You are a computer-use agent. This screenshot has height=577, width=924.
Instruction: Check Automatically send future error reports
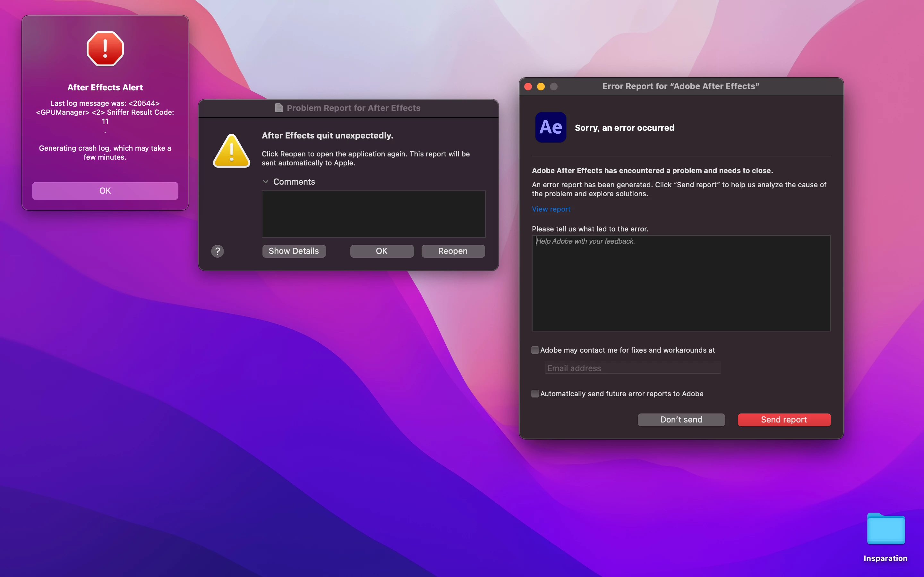coord(535,393)
